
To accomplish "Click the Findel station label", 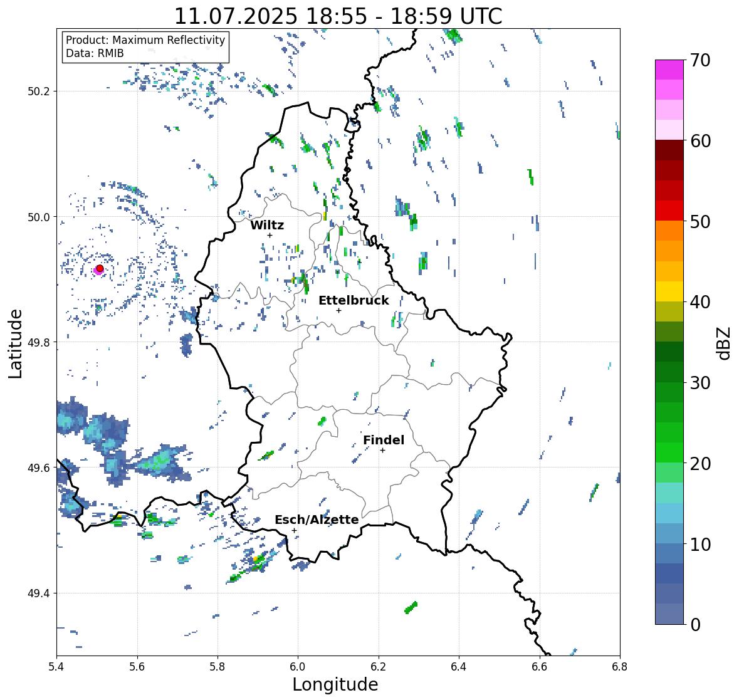I will pyautogui.click(x=384, y=440).
